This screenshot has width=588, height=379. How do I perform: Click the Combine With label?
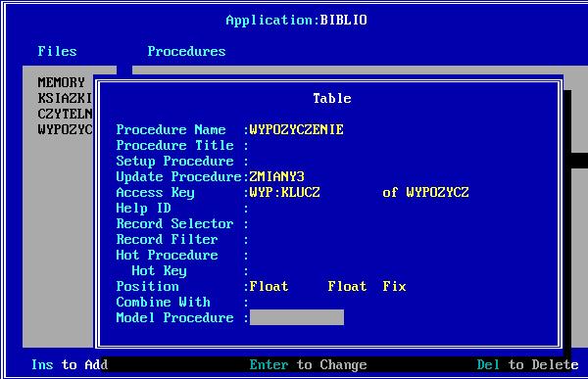click(x=163, y=303)
